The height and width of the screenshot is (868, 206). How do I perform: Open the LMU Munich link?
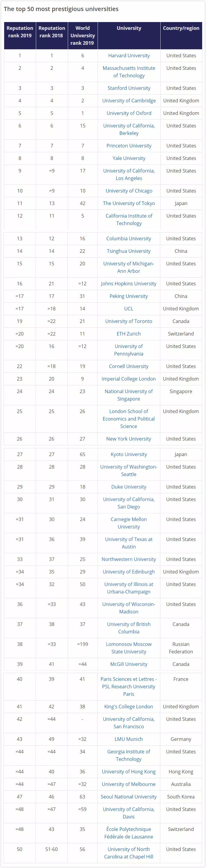pos(128,739)
